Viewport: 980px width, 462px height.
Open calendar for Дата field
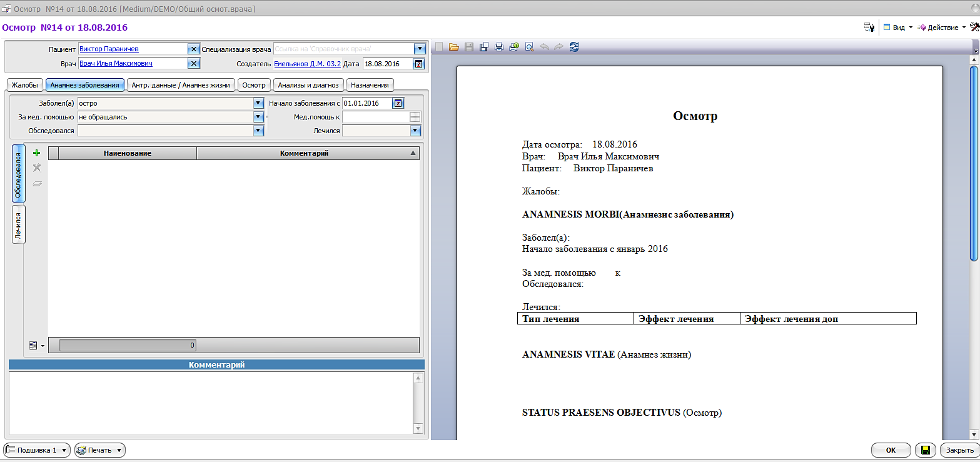click(x=419, y=63)
